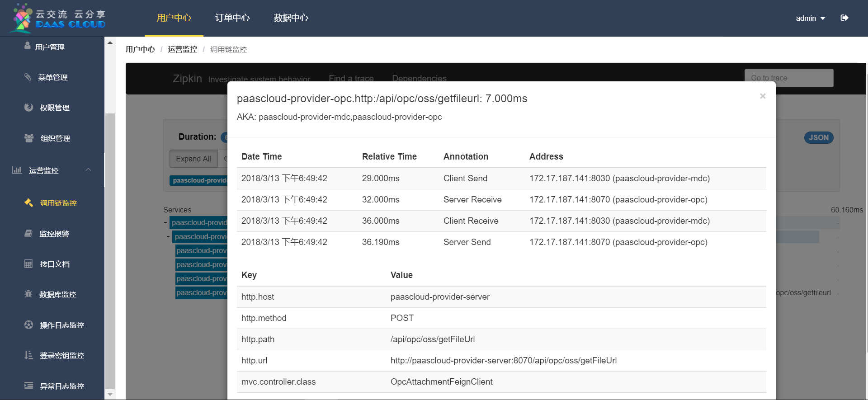Screen dimensions: 868x400
Task: Click the http.url value text
Action: pos(504,361)
